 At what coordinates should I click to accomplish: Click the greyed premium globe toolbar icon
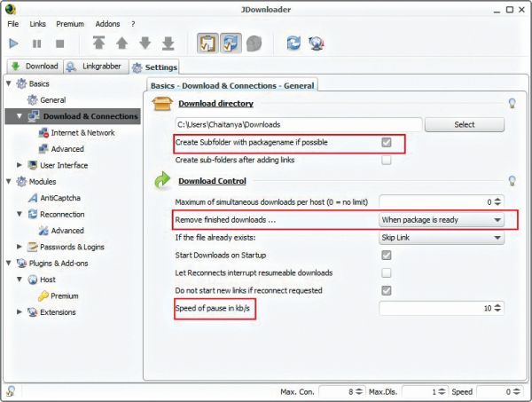[x=254, y=43]
